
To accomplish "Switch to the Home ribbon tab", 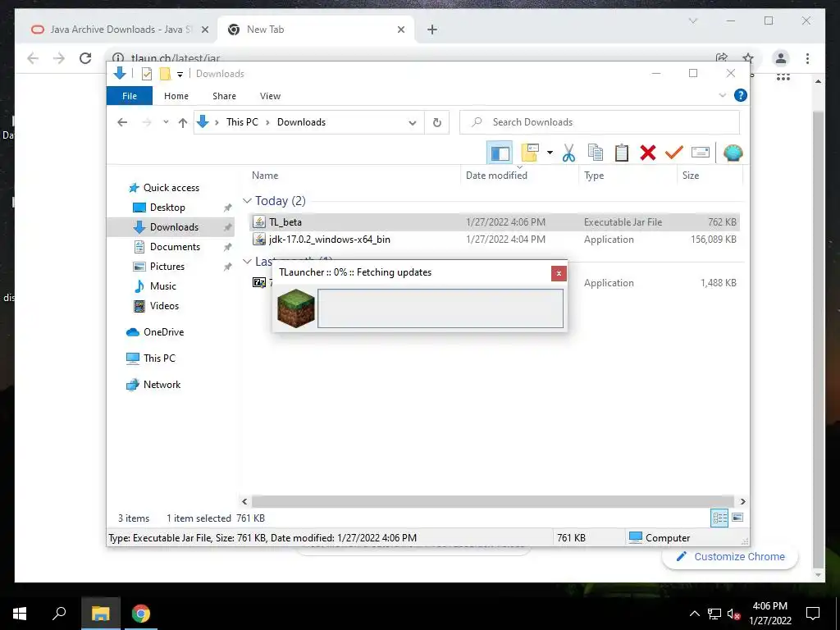I will pos(176,96).
